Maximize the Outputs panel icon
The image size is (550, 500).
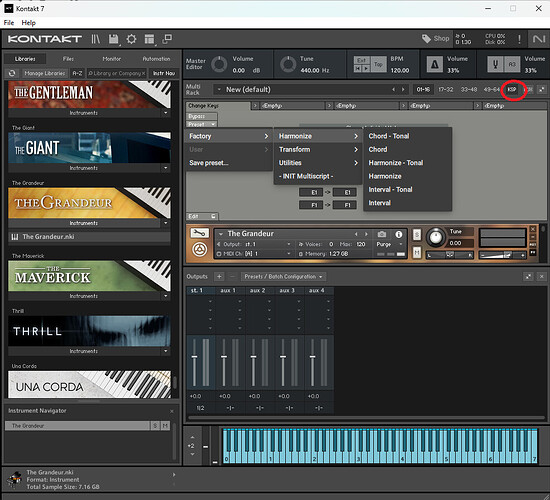pyautogui.click(x=528, y=276)
